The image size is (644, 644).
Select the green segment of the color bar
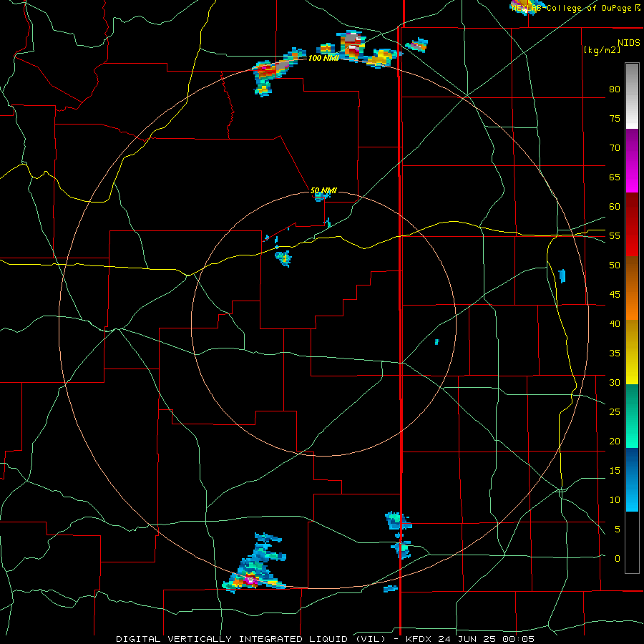pyautogui.click(x=632, y=416)
